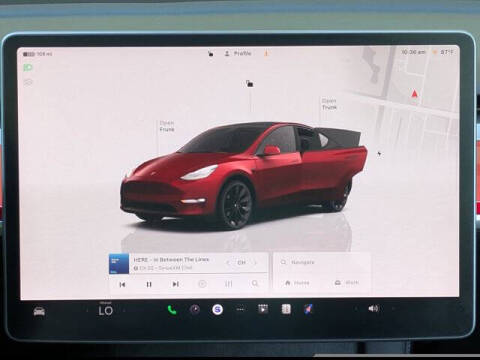Go to next channel with right chevron

[x=256, y=263]
